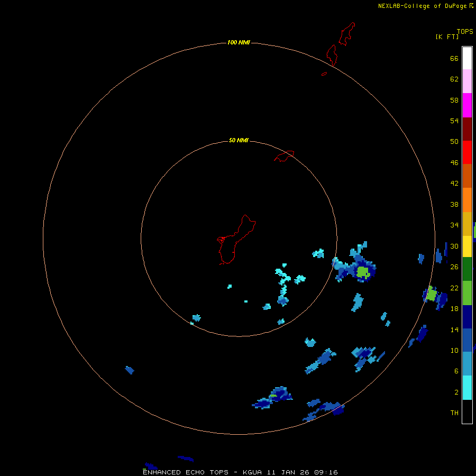Screen dimensions: 476x476
Task: Click the 'ENHANCED ECHO TOPS' title text
Action: [x=186, y=472]
